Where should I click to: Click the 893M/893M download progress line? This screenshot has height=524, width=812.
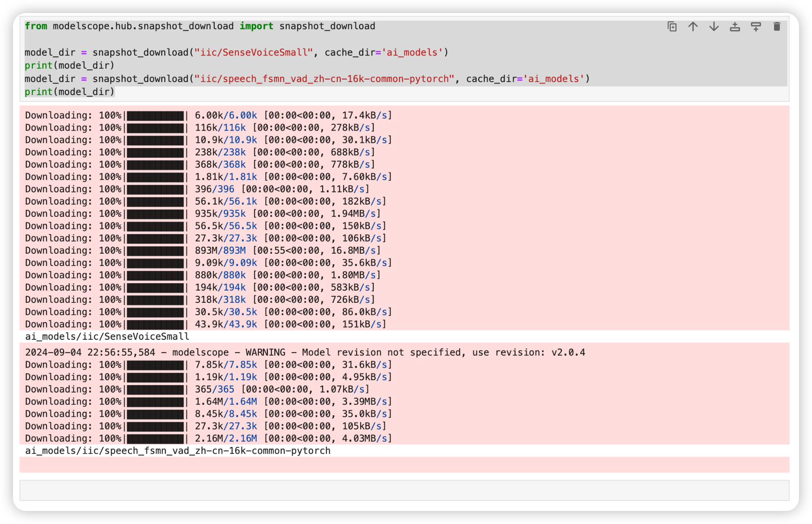220,251
